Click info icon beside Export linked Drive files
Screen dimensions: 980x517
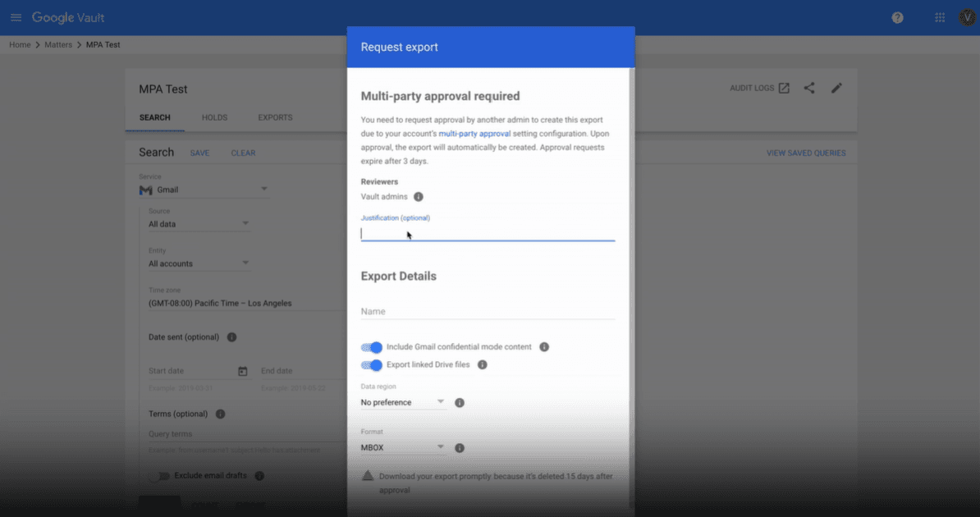[x=483, y=364]
